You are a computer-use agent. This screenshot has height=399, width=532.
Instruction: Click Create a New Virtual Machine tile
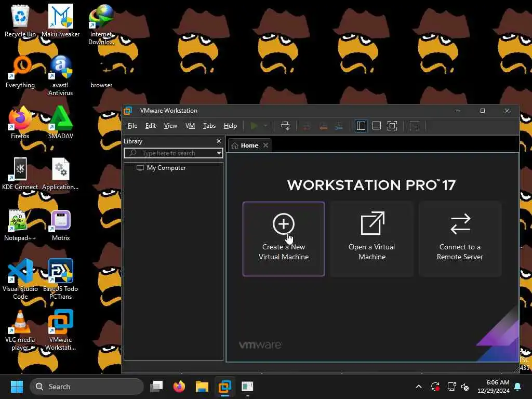283,239
